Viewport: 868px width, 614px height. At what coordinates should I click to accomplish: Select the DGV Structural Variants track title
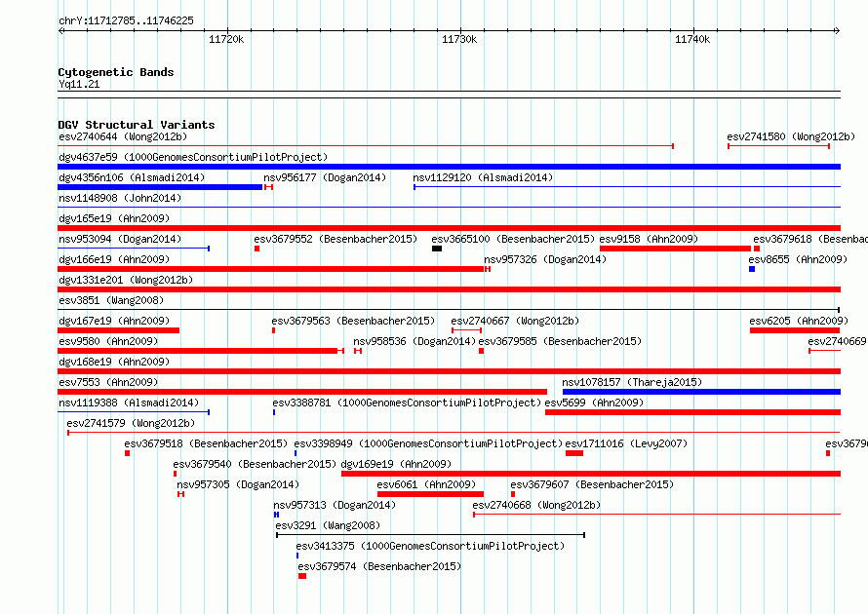(137, 125)
